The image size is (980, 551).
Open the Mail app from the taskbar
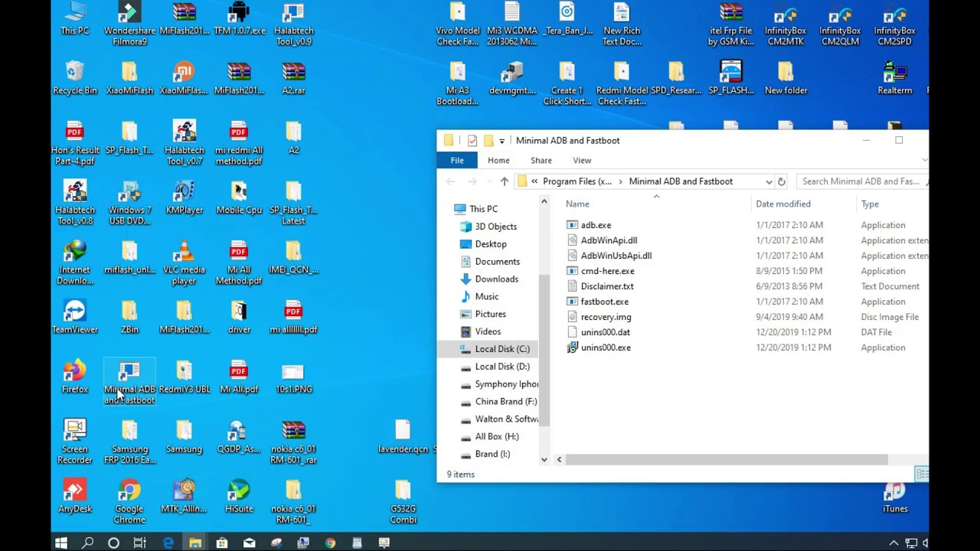pyautogui.click(x=249, y=543)
